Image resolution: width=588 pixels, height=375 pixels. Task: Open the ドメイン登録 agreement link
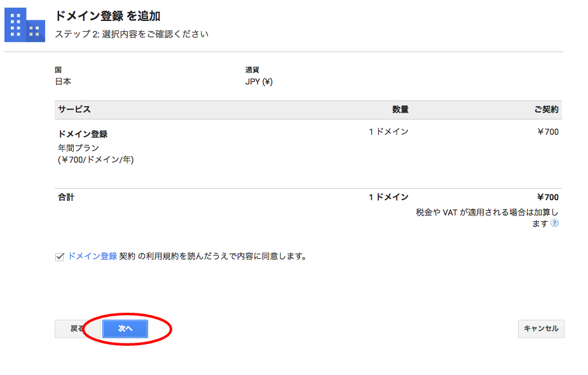(x=92, y=257)
